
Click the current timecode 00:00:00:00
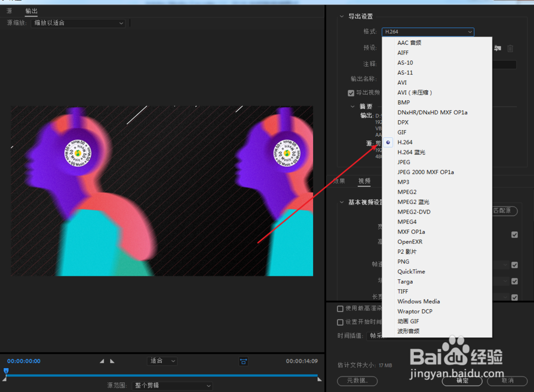(x=24, y=361)
